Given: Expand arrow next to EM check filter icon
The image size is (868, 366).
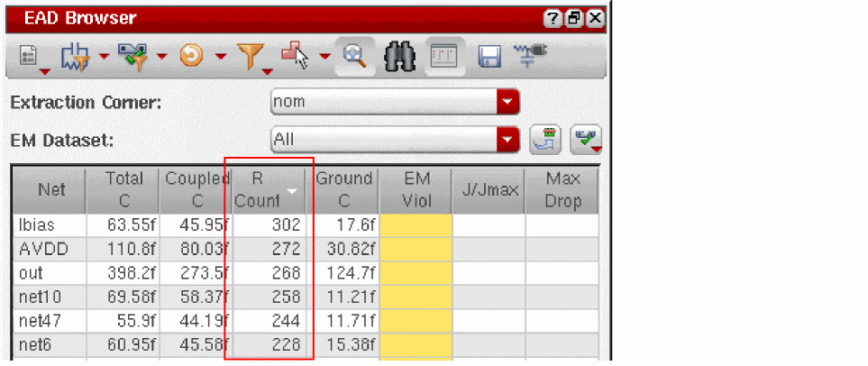Looking at the screenshot, I should pyautogui.click(x=162, y=56).
